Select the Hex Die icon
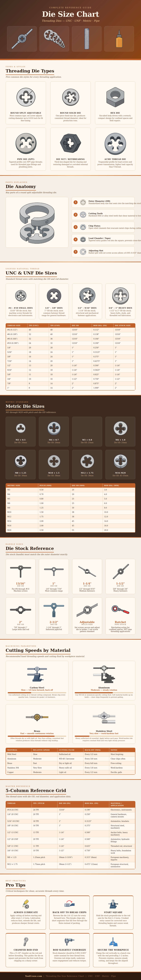The width and height of the screenshot is (141, 980). tap(115, 97)
